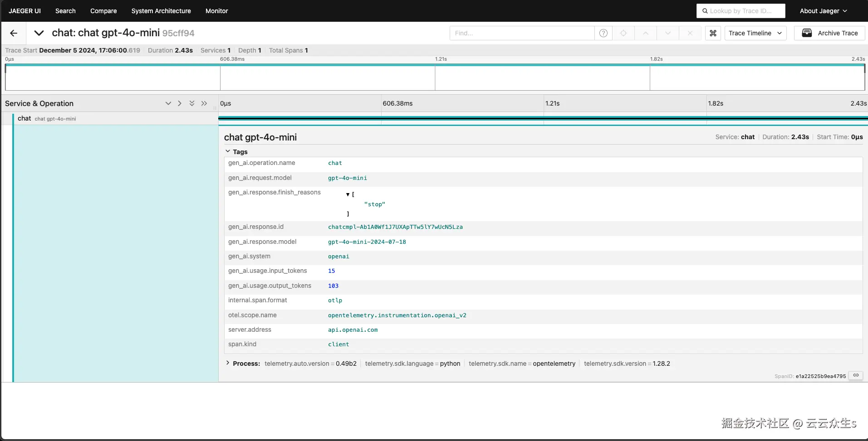Collapse all spans with the double right chevron
This screenshot has height=441, width=868.
point(204,103)
